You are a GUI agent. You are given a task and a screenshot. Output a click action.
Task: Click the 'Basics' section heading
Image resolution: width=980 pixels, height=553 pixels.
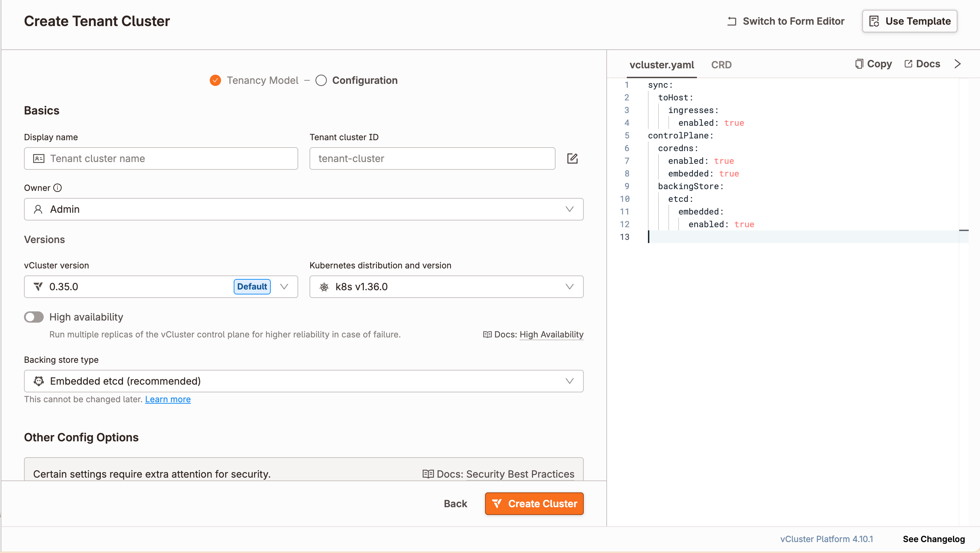pyautogui.click(x=42, y=111)
